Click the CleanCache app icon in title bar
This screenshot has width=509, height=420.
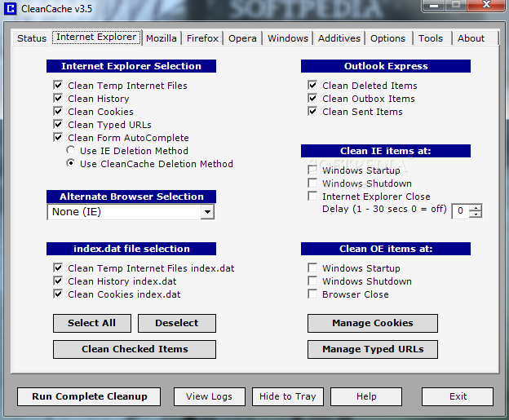point(10,8)
